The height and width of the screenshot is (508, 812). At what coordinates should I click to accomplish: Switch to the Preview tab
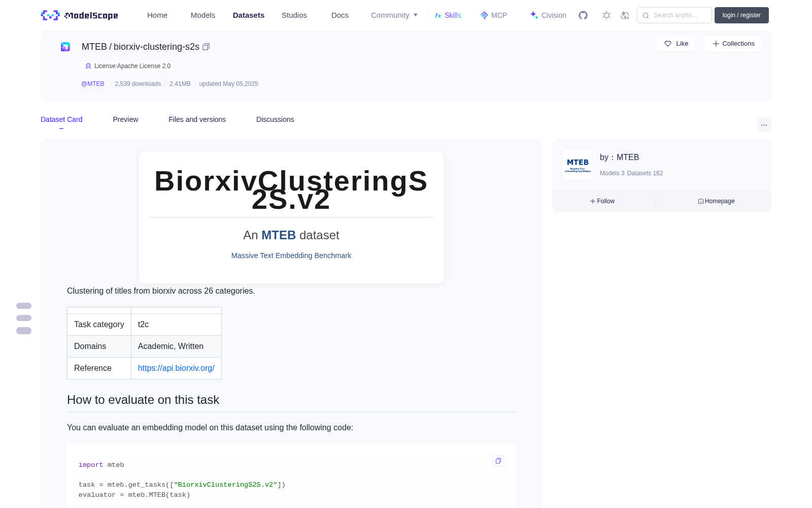[125, 119]
